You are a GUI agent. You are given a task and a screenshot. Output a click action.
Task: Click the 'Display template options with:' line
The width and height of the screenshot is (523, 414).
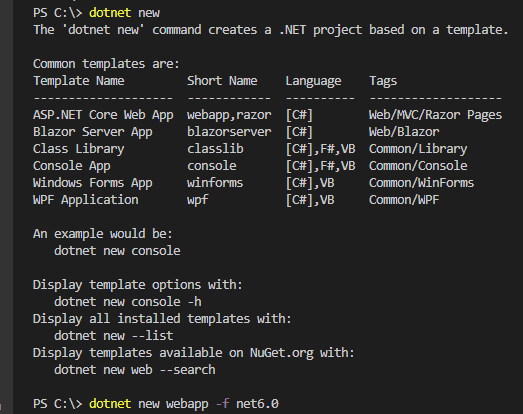[138, 285]
